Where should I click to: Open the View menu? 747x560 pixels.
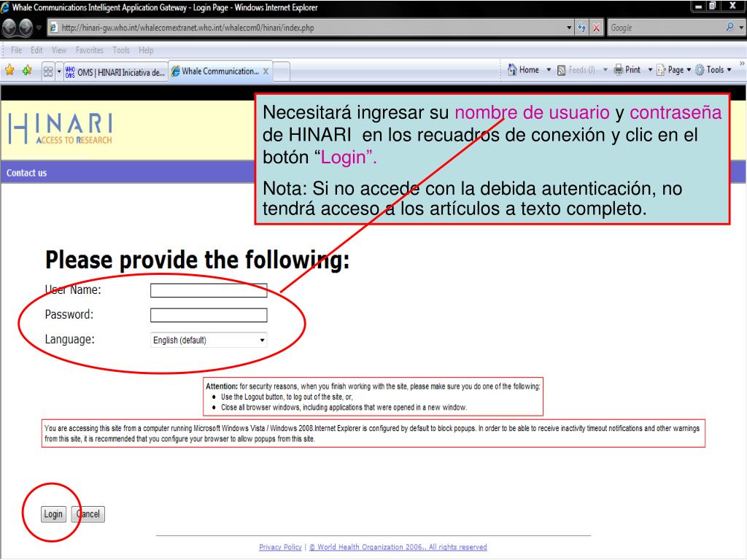[59, 50]
